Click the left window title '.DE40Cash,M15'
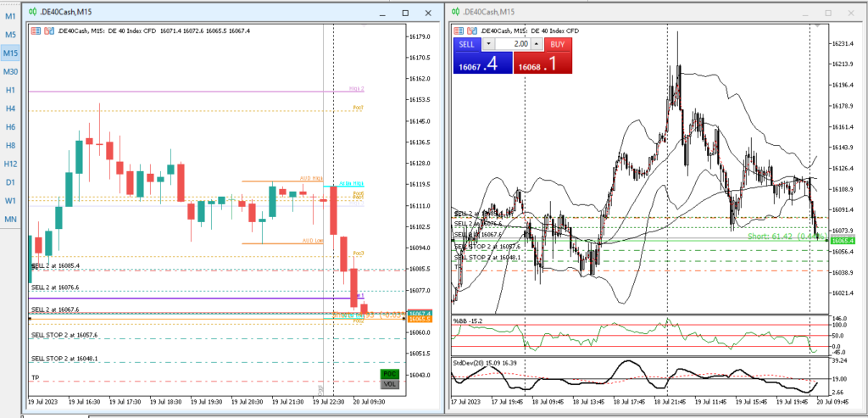The width and height of the screenshot is (868, 418). pyautogui.click(x=64, y=11)
